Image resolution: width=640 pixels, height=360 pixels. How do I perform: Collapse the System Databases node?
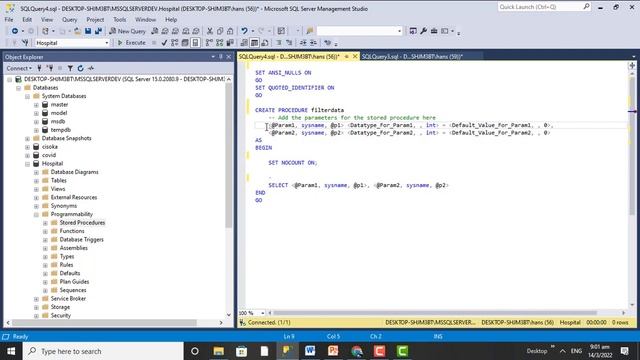[x=27, y=96]
